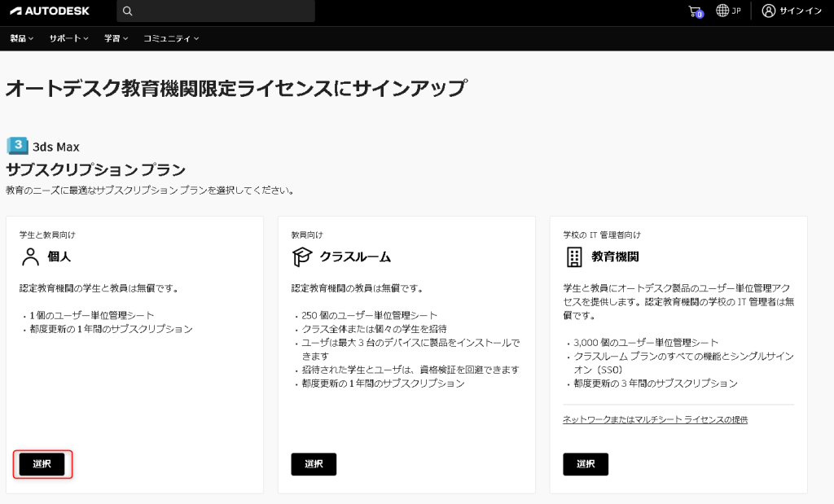
Task: Expand the 学習 navigation menu
Action: click(116, 38)
